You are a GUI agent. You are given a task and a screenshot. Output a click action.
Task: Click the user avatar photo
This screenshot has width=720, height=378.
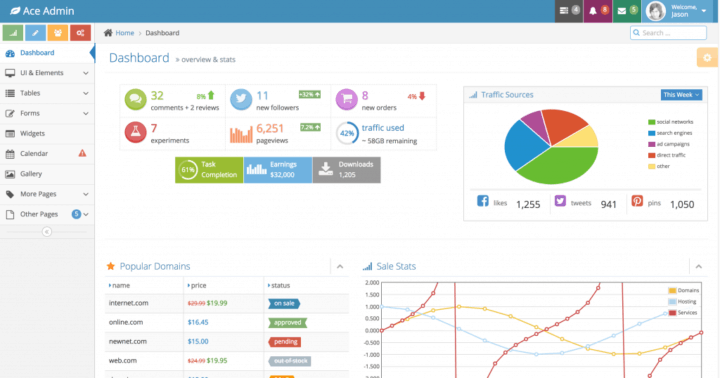655,11
